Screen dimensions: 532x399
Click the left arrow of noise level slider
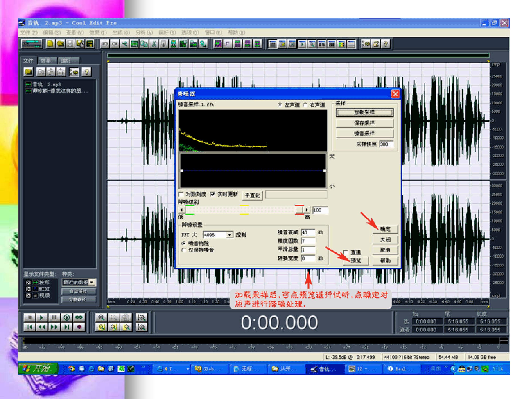point(182,210)
